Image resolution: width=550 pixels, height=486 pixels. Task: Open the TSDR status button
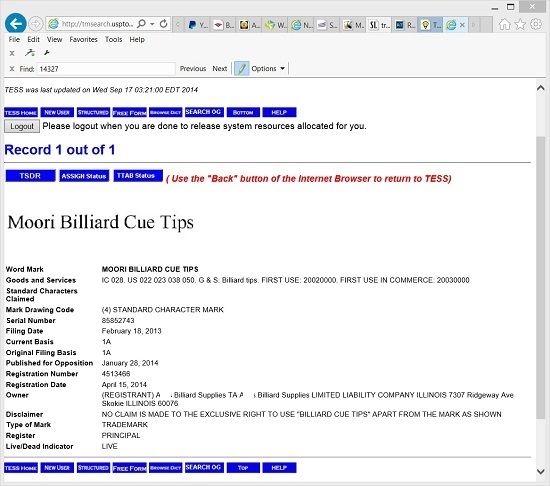30,176
